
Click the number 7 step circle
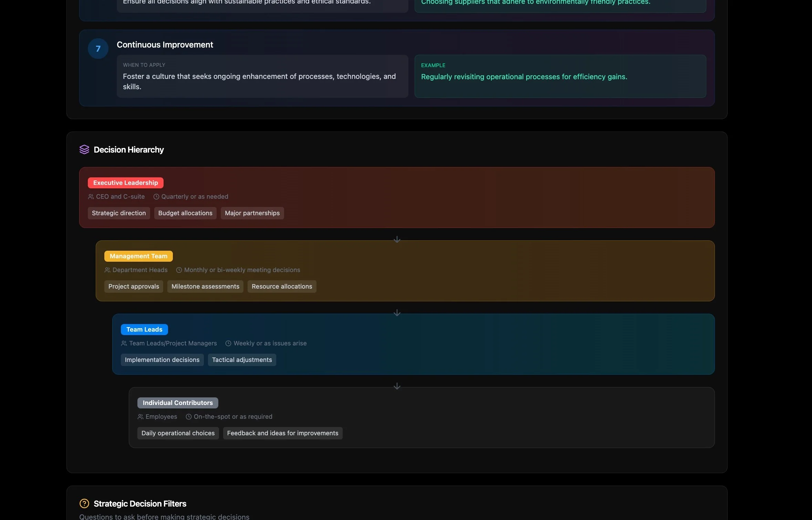(x=98, y=49)
